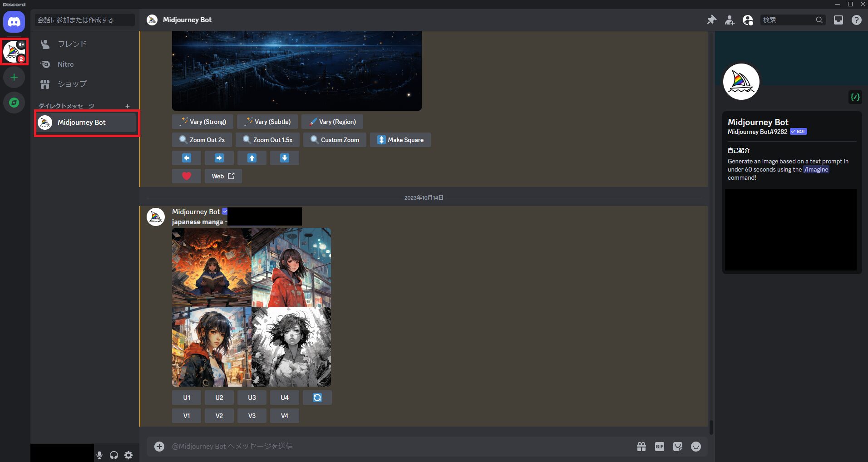The height and width of the screenshot is (462, 868).
Task: Click the 検索 search field
Action: point(788,20)
